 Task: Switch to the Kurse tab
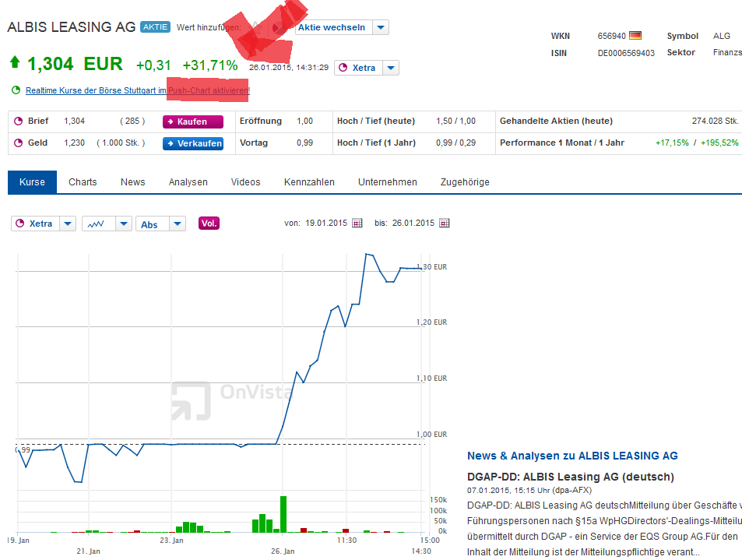pyautogui.click(x=32, y=181)
